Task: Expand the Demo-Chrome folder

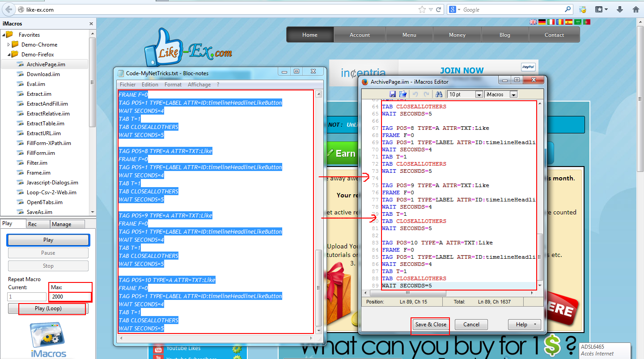Action: (8, 45)
